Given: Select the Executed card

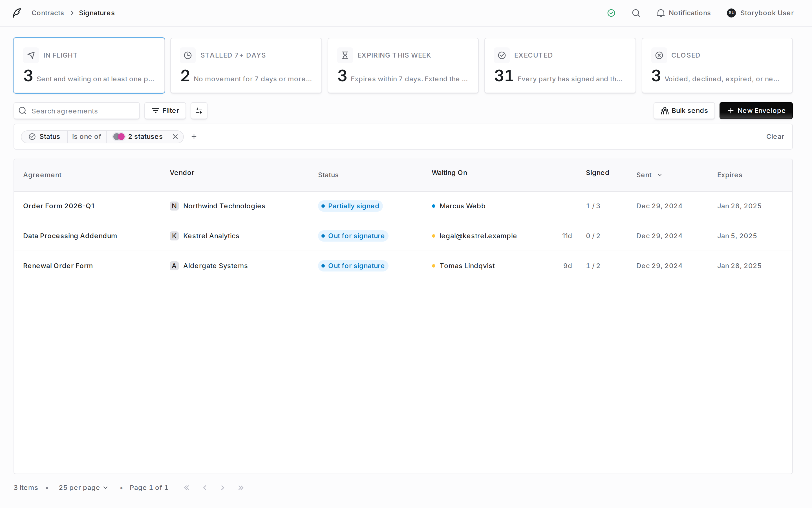Looking at the screenshot, I should (560, 65).
